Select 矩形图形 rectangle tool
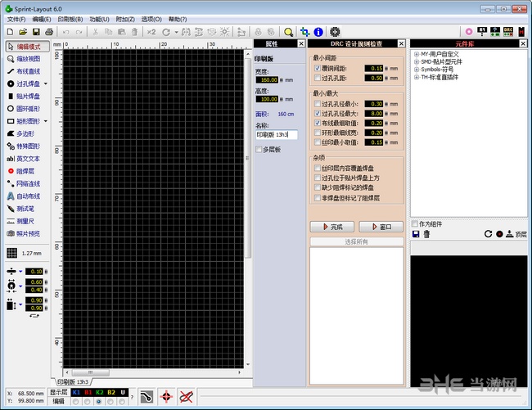The width and height of the screenshot is (532, 410). [24, 121]
